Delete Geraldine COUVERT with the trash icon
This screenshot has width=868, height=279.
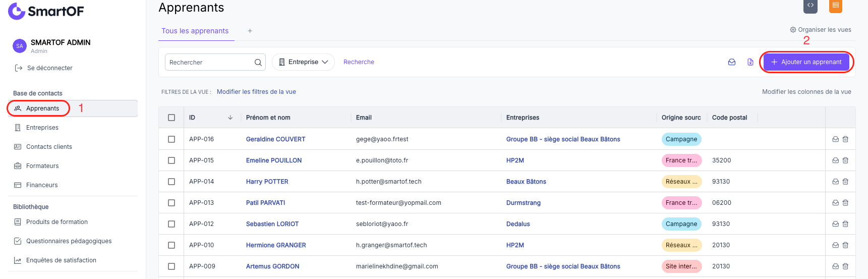coord(845,139)
